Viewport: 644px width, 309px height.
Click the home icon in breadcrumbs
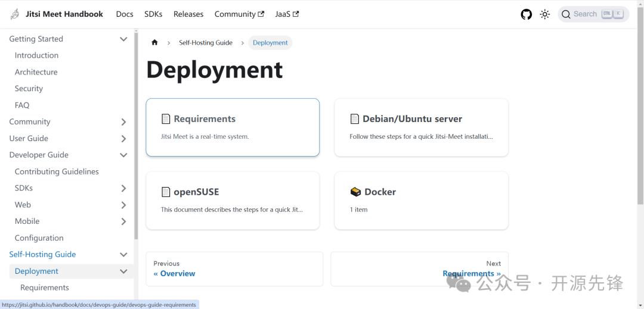154,43
